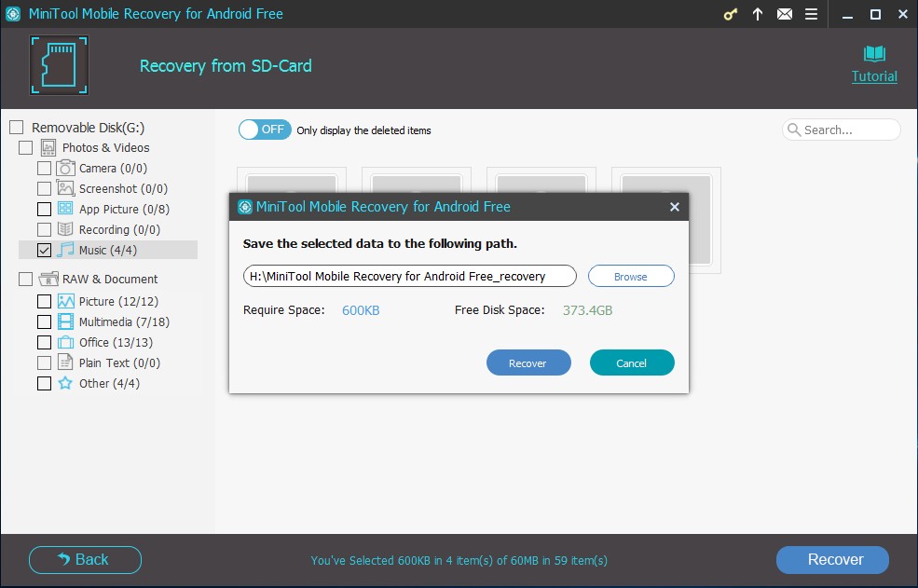Click the key register icon in title bar
The width and height of the screenshot is (918, 588).
point(730,14)
